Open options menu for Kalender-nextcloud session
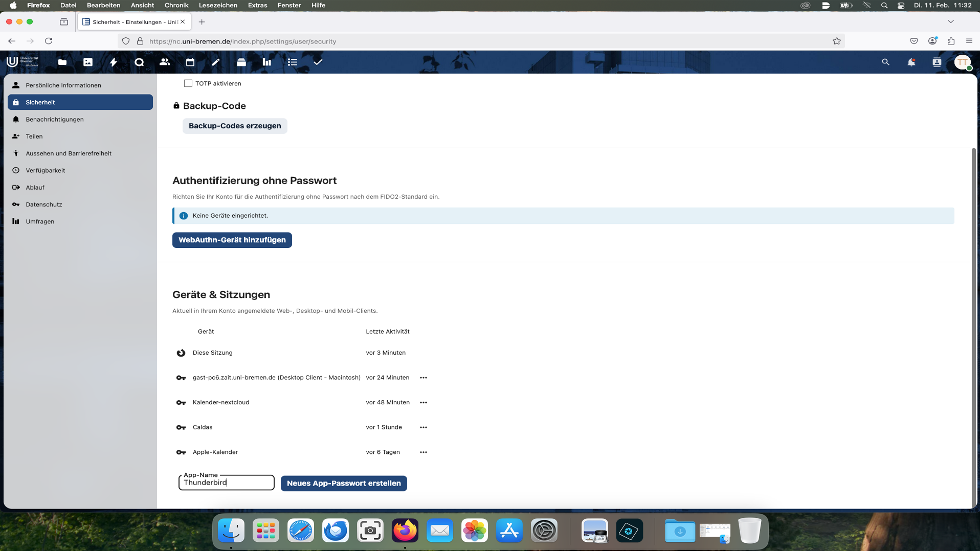Viewport: 980px width, 551px height. [424, 403]
